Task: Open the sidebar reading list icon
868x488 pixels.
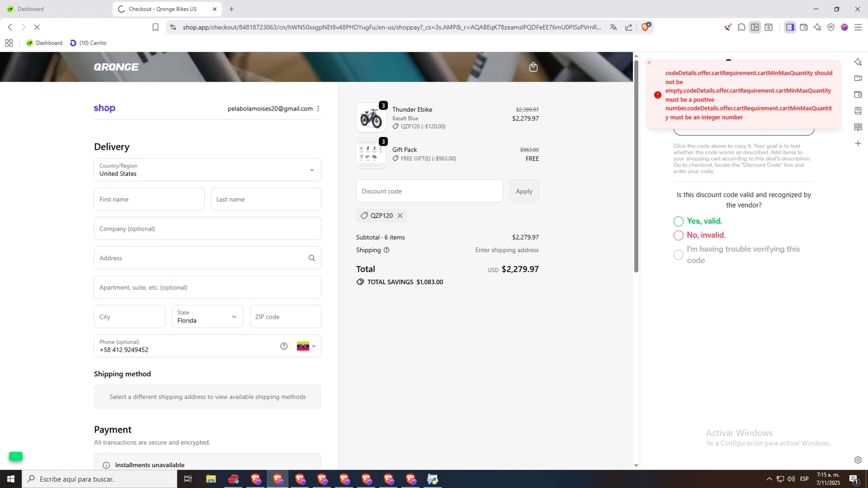Action: 858,127
